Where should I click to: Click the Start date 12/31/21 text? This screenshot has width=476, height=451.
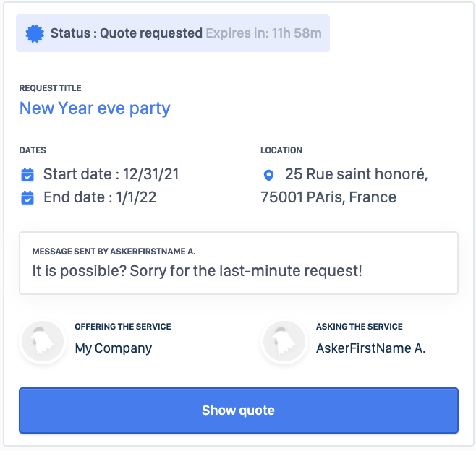click(x=111, y=174)
